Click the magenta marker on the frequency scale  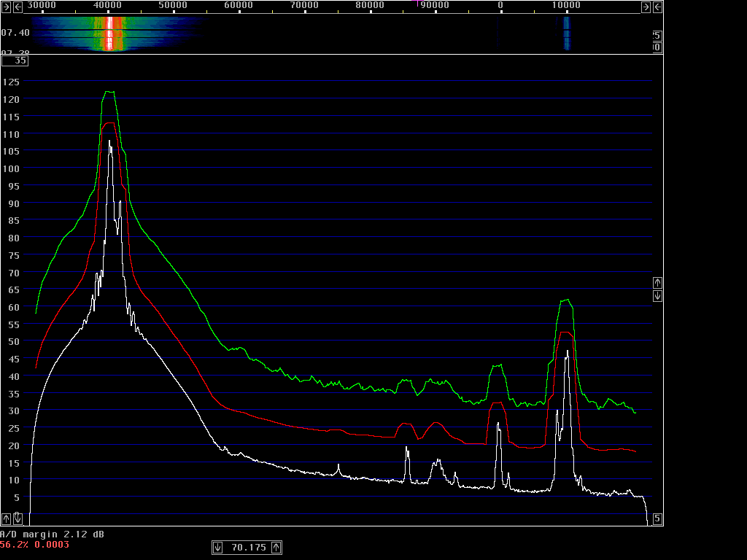pyautogui.click(x=418, y=3)
